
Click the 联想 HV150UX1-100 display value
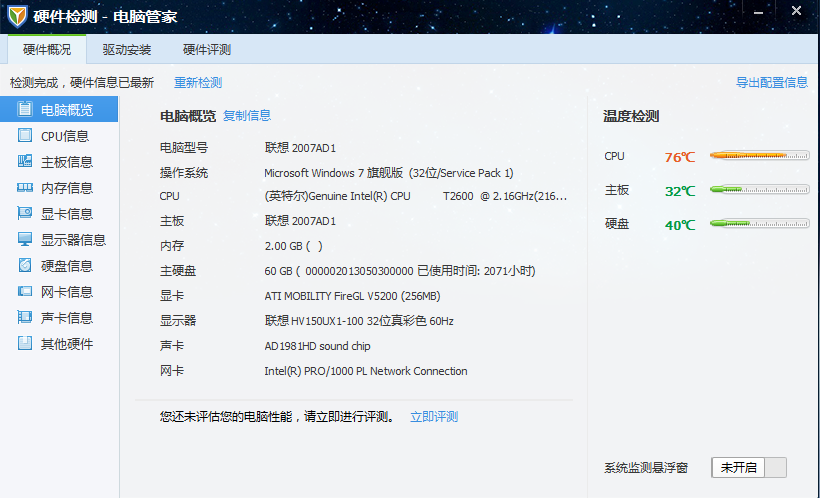(359, 321)
